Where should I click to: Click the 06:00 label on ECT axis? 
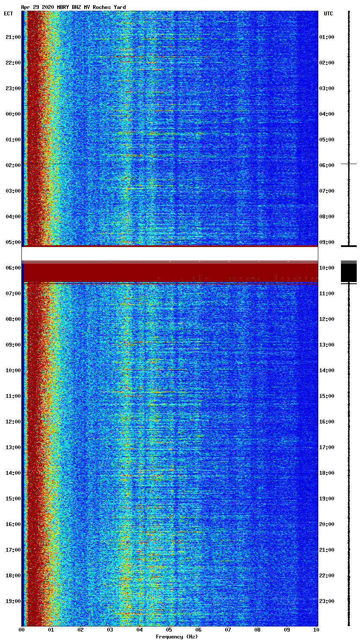click(13, 268)
